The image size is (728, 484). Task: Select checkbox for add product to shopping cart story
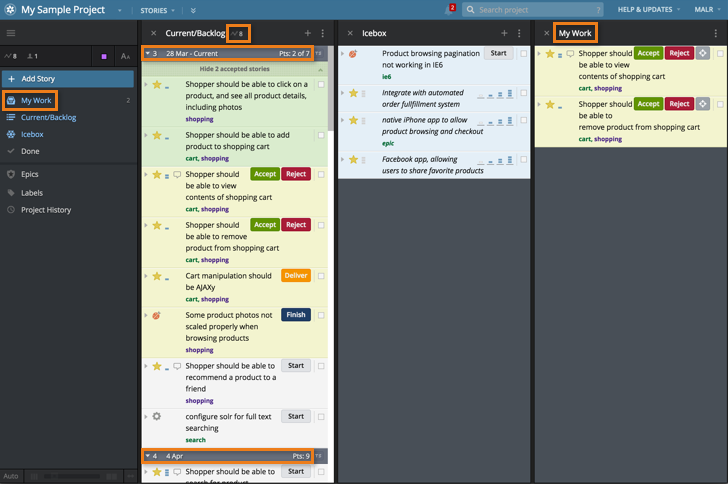coord(321,135)
